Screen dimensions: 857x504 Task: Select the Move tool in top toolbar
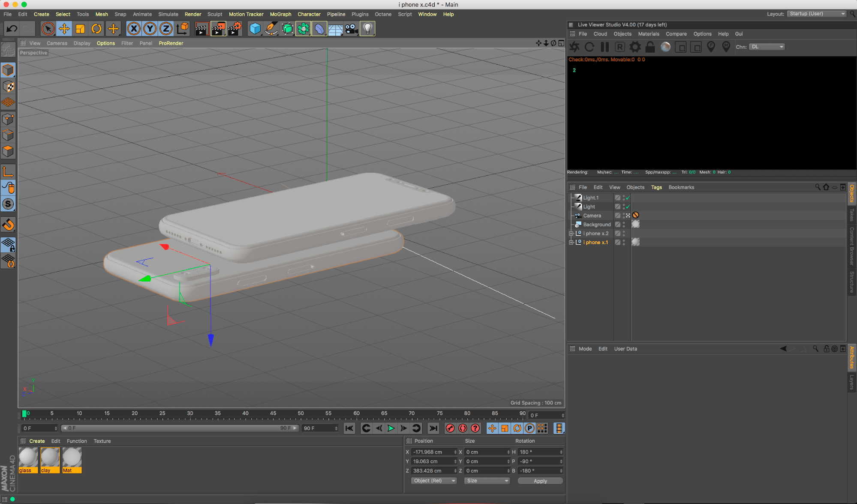64,29
